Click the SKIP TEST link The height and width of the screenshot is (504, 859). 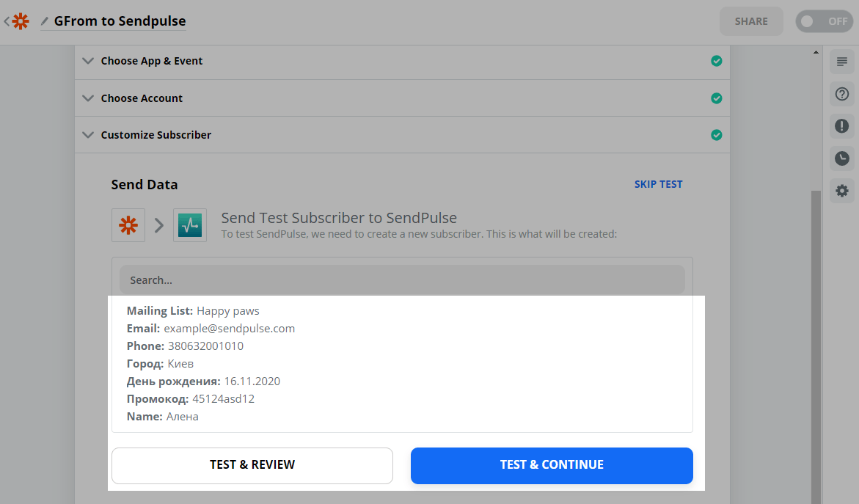tap(658, 184)
